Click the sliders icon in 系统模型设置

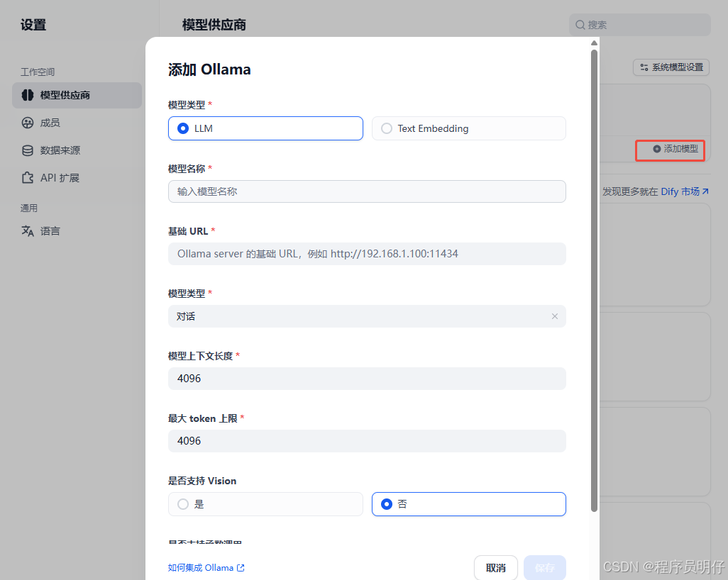(644, 67)
